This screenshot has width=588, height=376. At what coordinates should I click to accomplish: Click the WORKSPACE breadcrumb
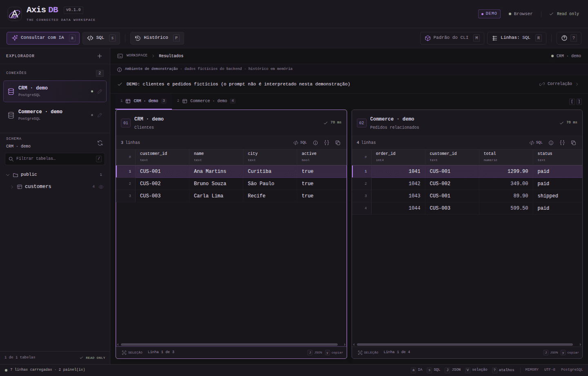point(137,56)
